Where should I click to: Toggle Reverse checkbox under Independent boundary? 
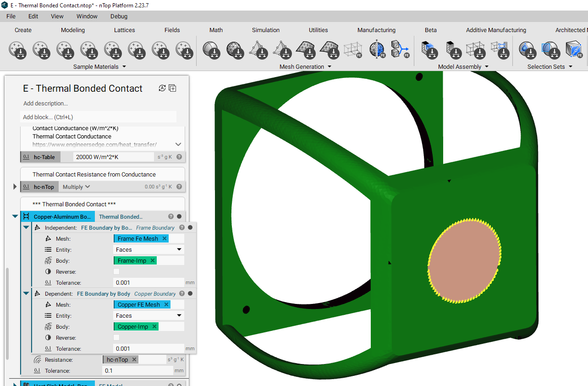[x=116, y=271]
